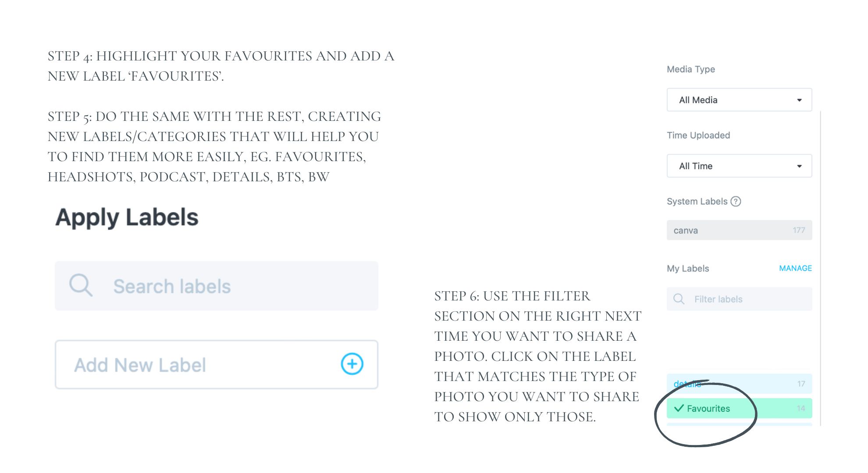Click the System Labels help question icon
868x473 pixels.
click(736, 201)
